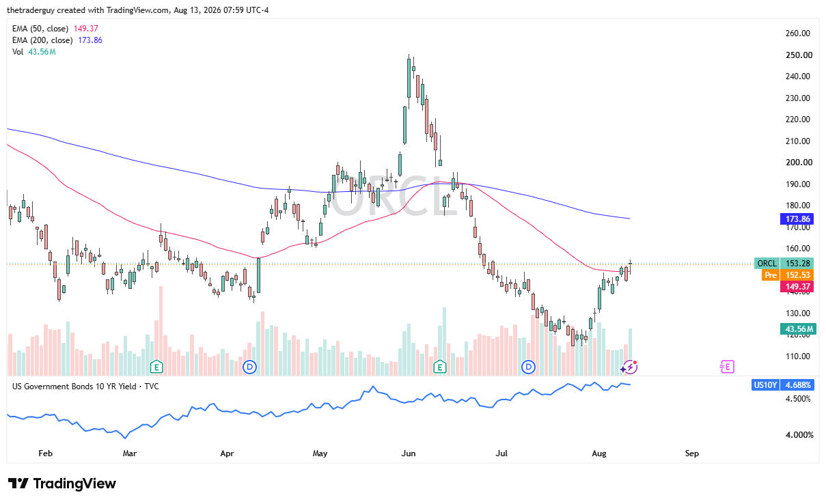Click the earnings E marker near March
The image size is (826, 504).
[x=156, y=367]
